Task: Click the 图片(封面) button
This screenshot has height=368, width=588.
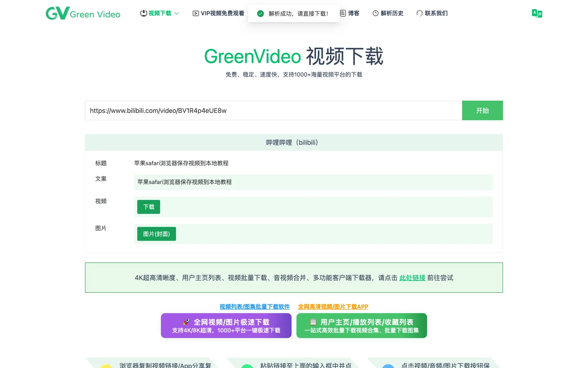Action: click(x=156, y=234)
